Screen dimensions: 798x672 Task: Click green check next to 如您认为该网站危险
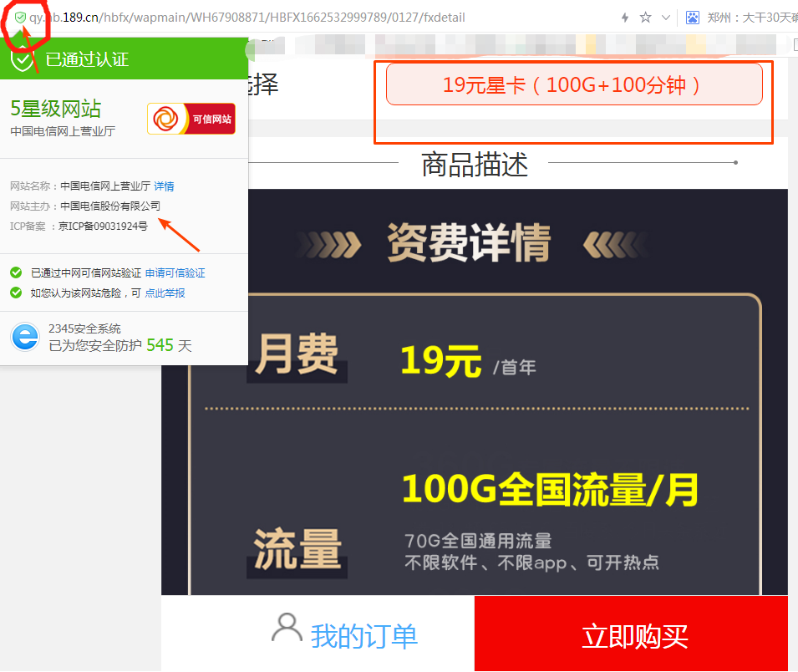click(x=16, y=293)
